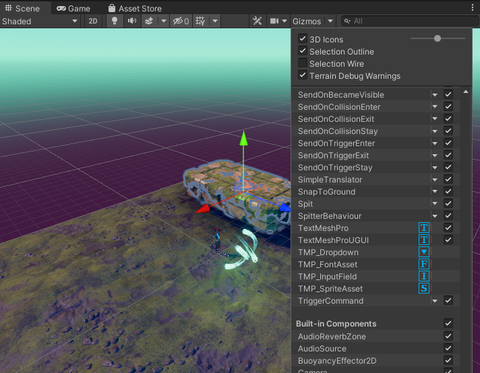The width and height of the screenshot is (480, 373).
Task: Toggle skybox and effects icon
Action: point(149,21)
